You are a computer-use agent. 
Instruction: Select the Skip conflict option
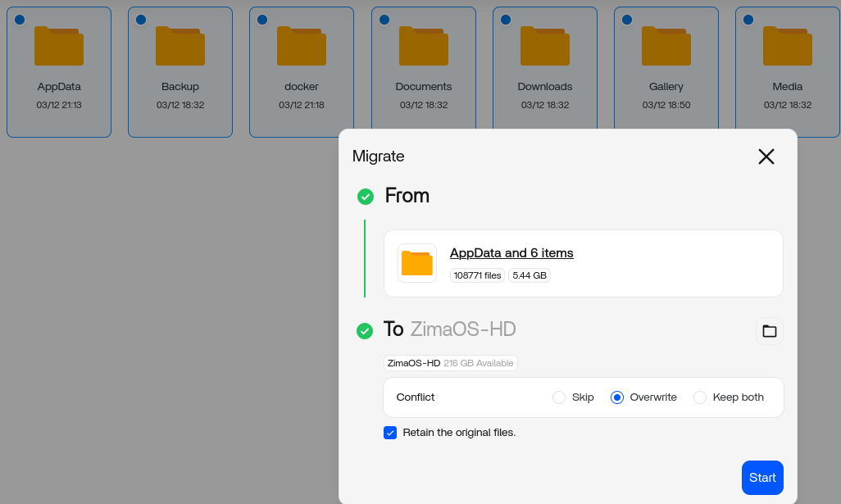tap(559, 397)
